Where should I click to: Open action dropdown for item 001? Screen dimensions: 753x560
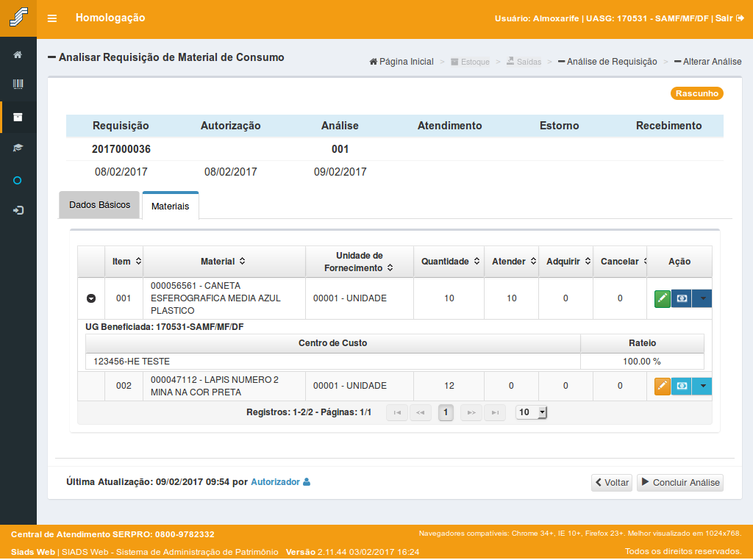702,298
